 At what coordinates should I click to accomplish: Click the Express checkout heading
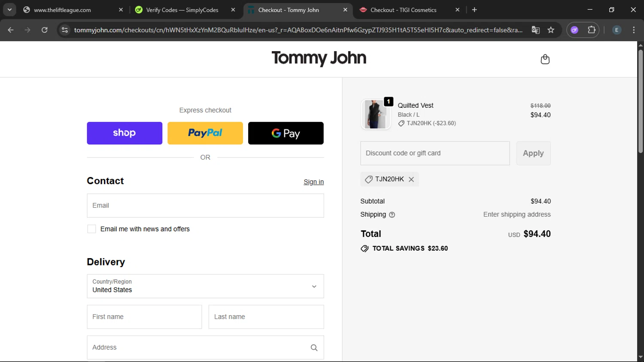point(205,110)
